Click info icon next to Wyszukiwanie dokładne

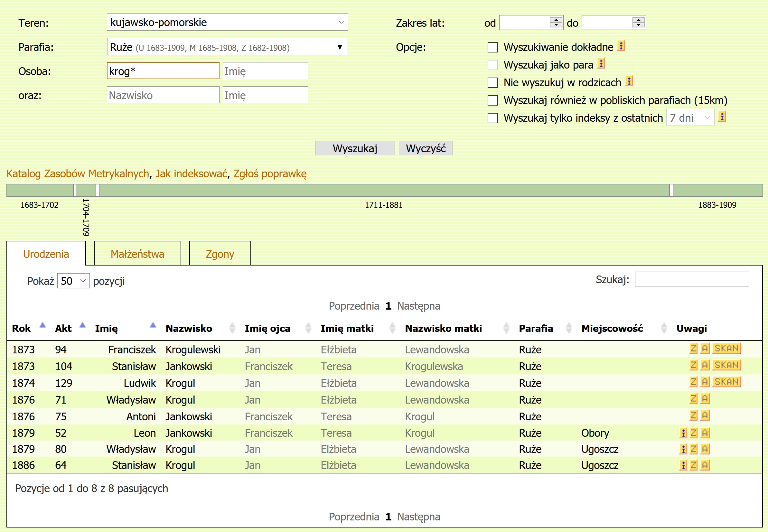(621, 46)
